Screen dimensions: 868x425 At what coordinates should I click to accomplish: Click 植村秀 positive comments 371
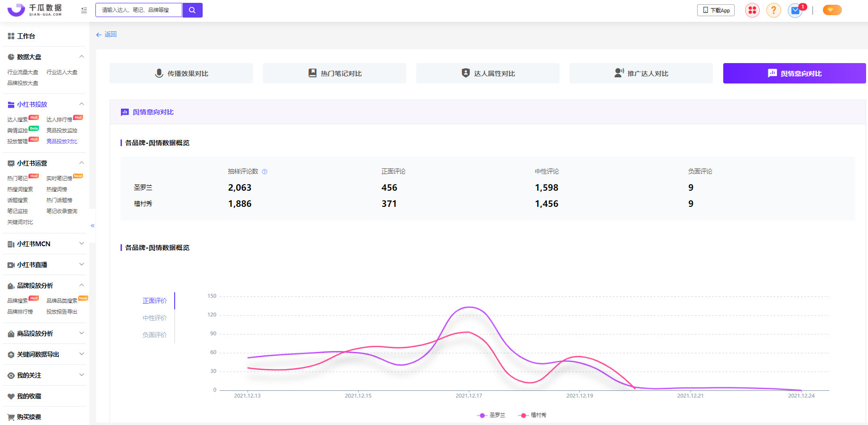389,203
